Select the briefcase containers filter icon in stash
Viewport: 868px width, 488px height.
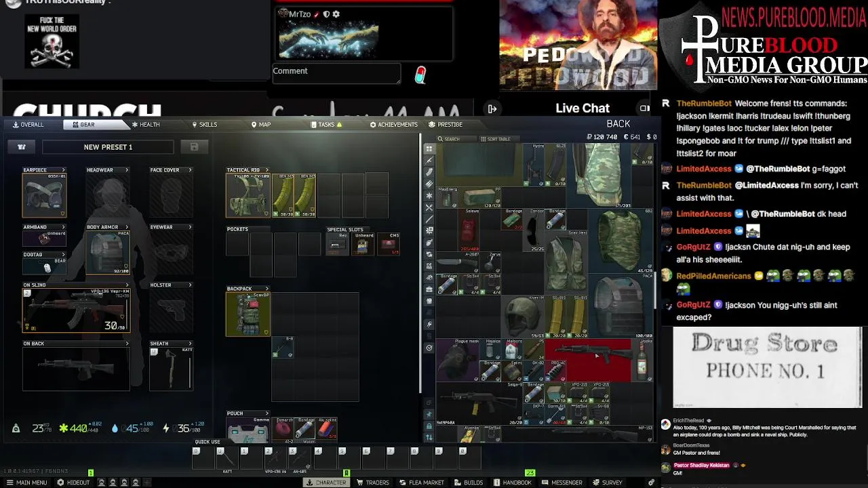[x=429, y=289]
